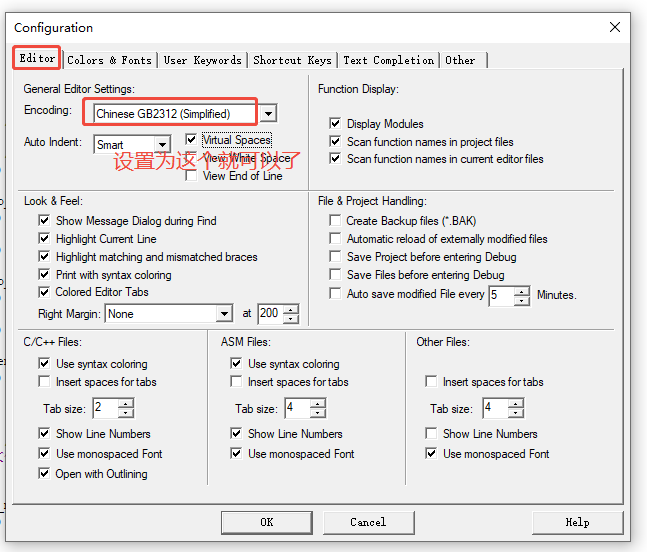Image resolution: width=647 pixels, height=552 pixels.
Task: Select the Text Completion tab
Action: [x=388, y=60]
